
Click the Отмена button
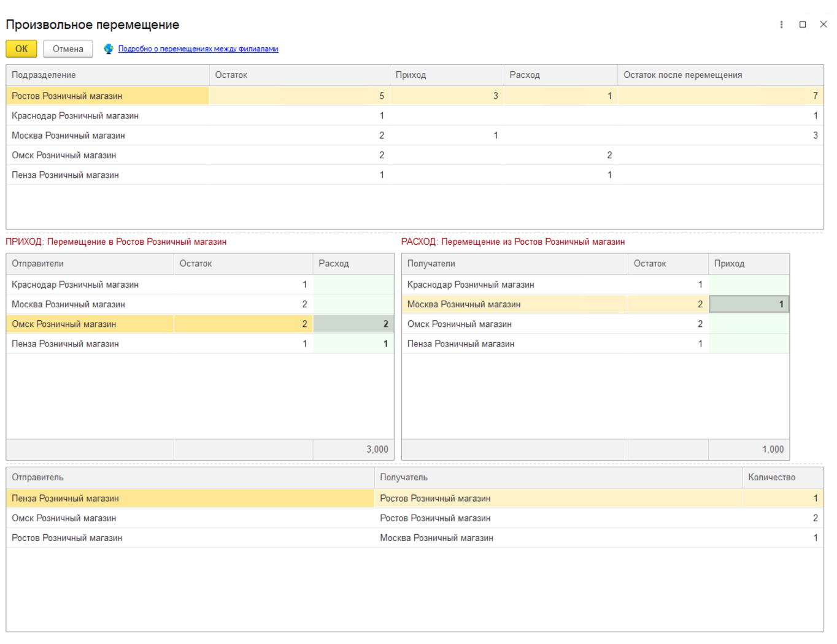(68, 49)
